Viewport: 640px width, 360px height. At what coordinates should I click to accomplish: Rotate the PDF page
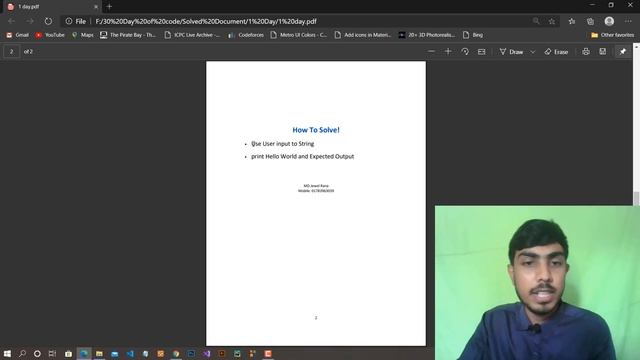click(465, 52)
